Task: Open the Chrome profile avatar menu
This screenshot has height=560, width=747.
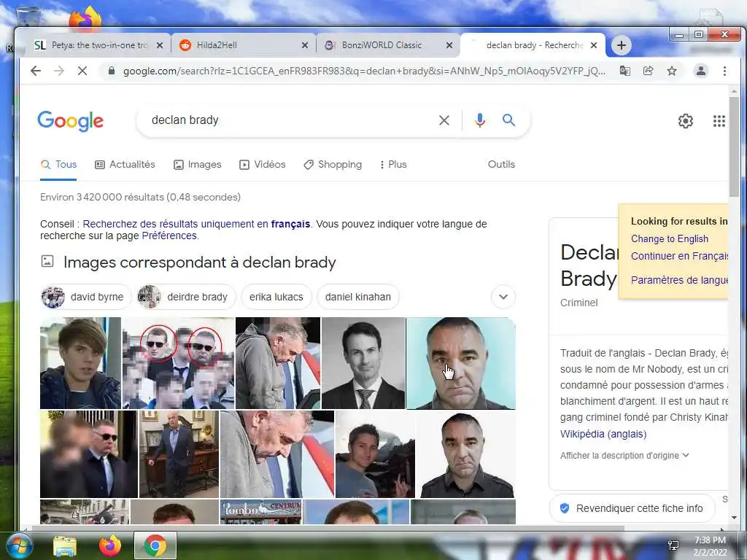Action: pyautogui.click(x=701, y=71)
